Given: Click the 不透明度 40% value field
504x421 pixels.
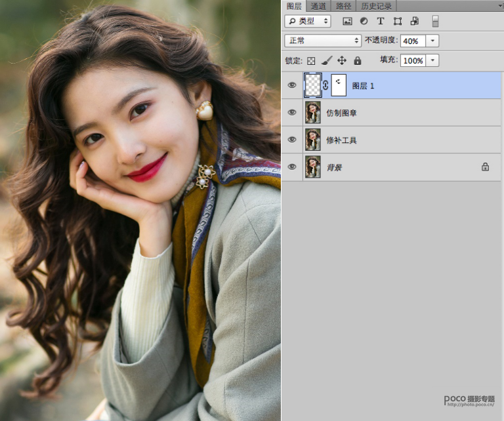Looking at the screenshot, I should coord(413,41).
